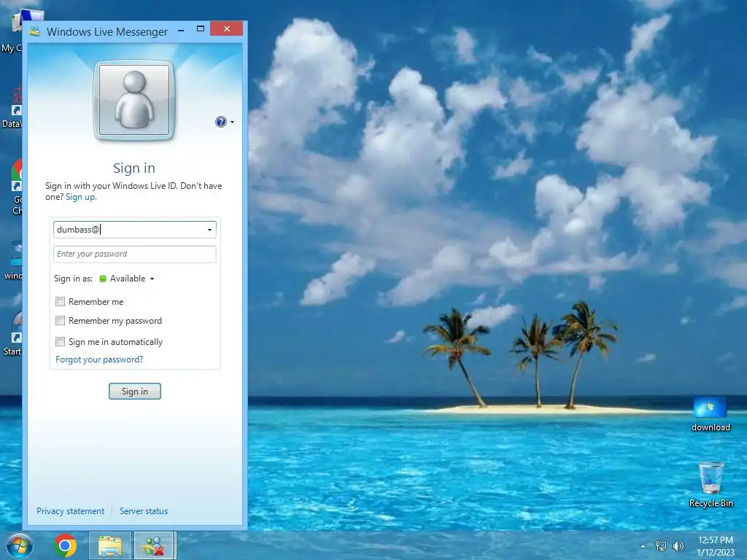This screenshot has height=560, width=747.
Task: Click the volume speaker tray icon
Action: point(678,546)
